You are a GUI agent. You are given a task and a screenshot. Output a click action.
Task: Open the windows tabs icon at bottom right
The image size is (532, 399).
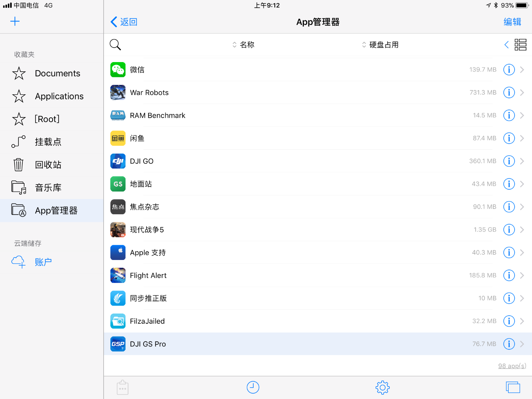pyautogui.click(x=513, y=387)
